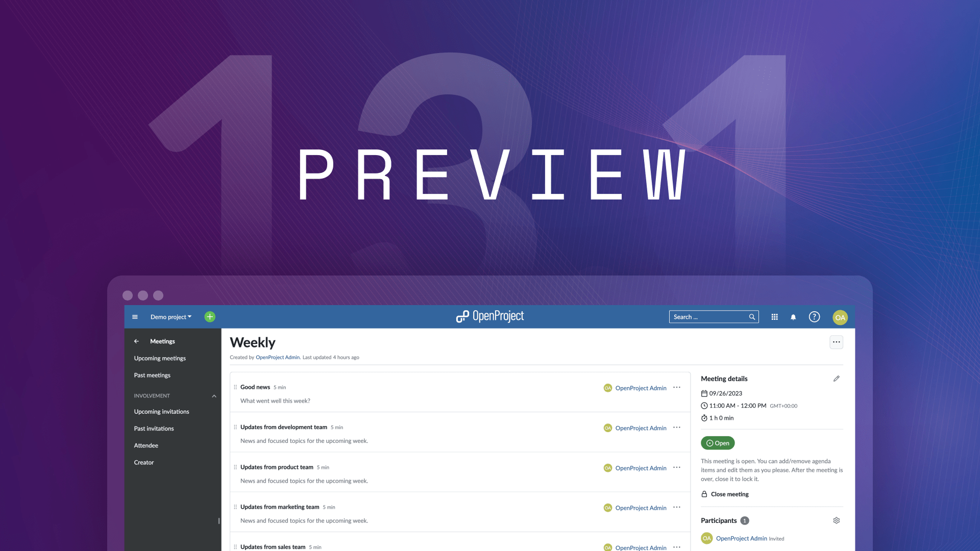This screenshot has height=551, width=980.
Task: Click the grid/apps launcher icon
Action: click(775, 317)
